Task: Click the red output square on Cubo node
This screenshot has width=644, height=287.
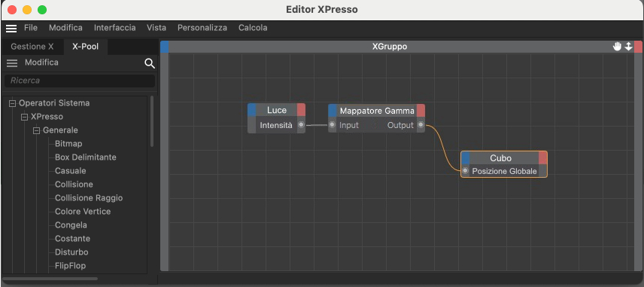Action: point(543,158)
